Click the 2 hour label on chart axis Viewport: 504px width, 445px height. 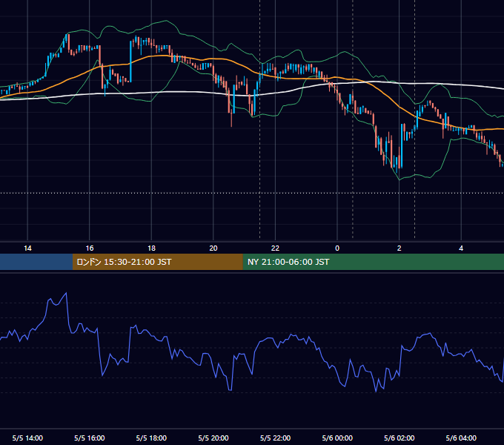click(399, 248)
